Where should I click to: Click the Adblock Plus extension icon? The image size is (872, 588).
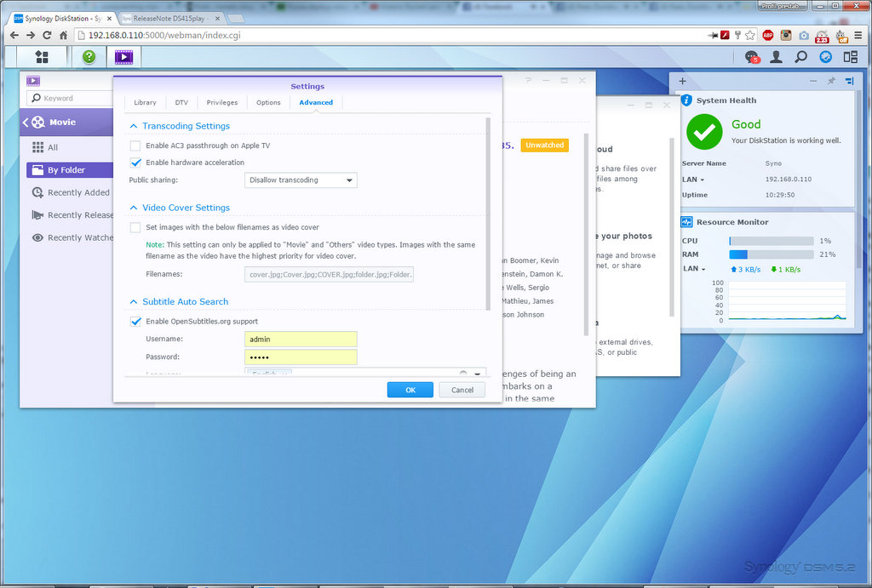768,36
